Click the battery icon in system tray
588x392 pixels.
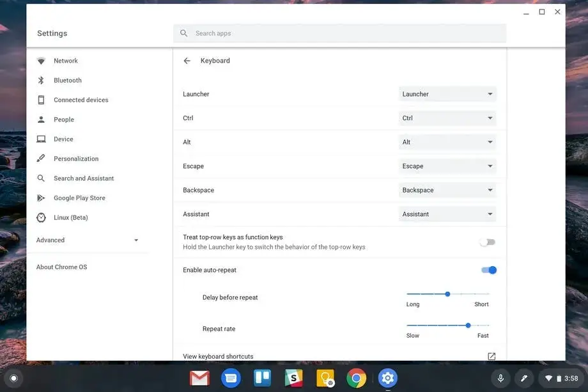(x=559, y=379)
